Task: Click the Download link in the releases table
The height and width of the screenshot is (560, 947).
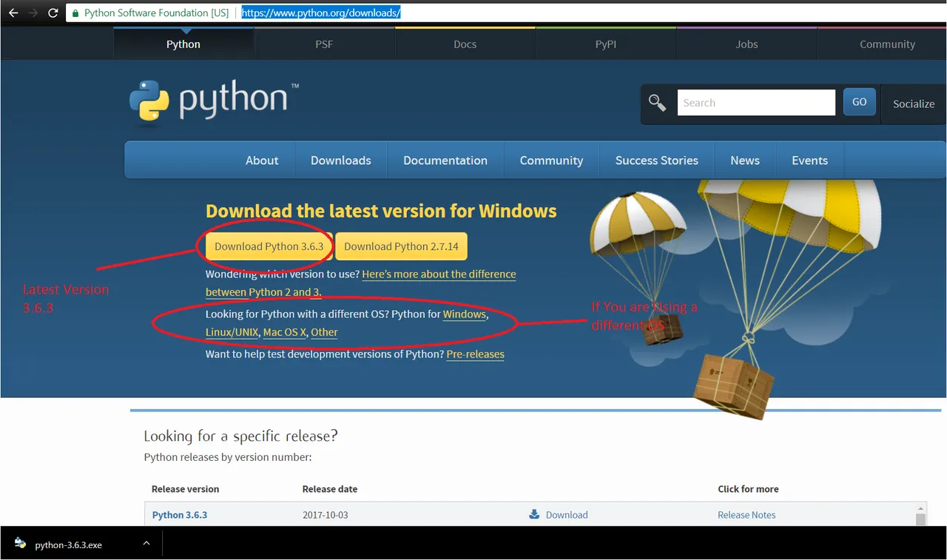Action: [x=567, y=515]
